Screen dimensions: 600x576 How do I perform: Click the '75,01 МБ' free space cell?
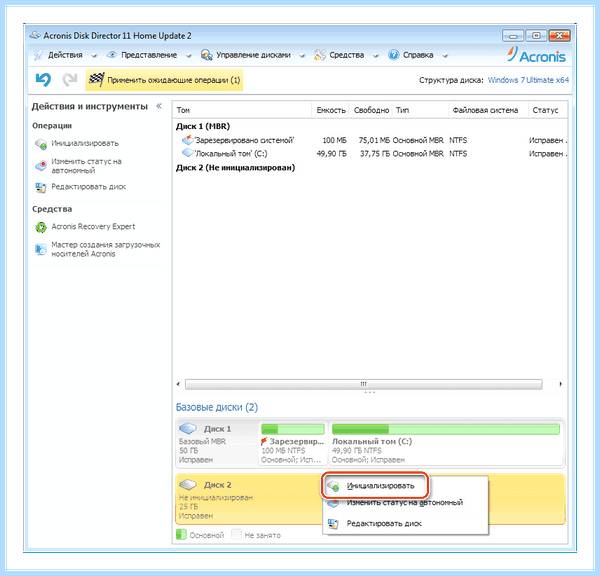click(374, 140)
